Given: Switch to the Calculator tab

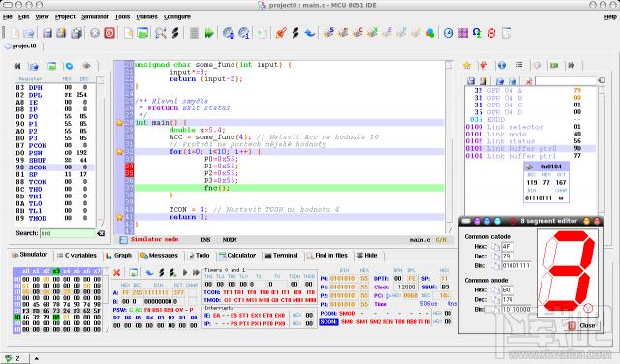Looking at the screenshot, I should 237,256.
